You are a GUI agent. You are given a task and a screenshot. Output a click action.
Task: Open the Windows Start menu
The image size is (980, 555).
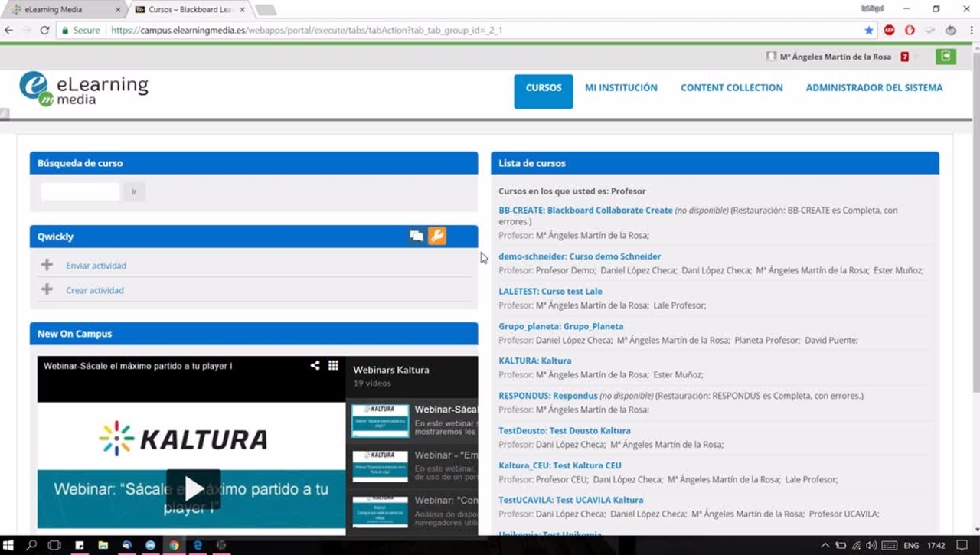pyautogui.click(x=9, y=546)
